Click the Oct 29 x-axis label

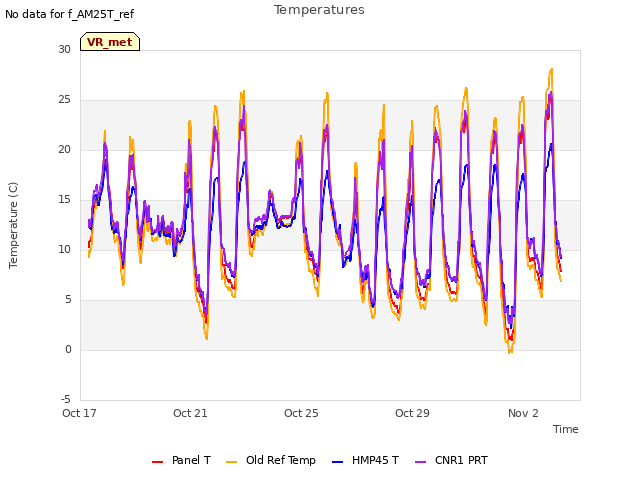click(x=412, y=413)
